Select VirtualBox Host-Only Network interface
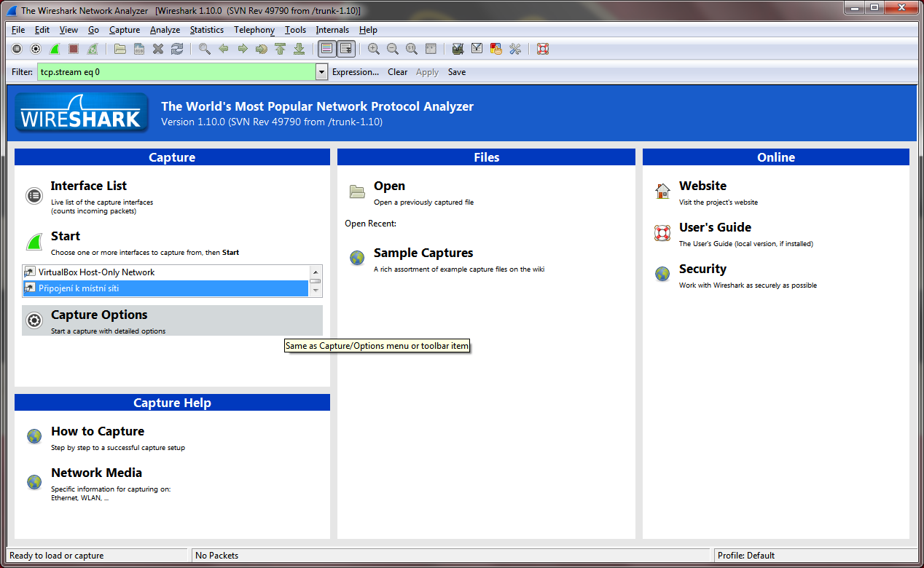Viewport: 924px width, 568px height. tap(165, 272)
